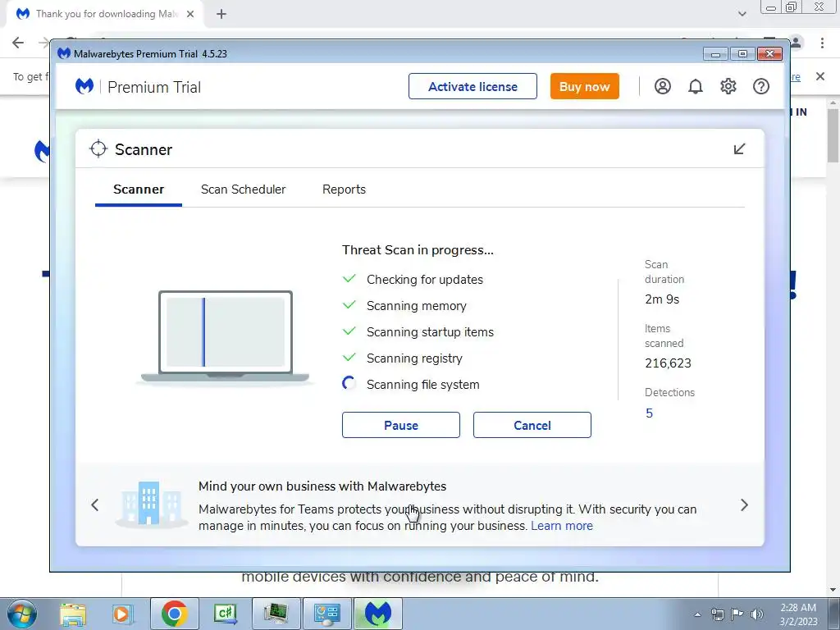Click the scan duration value 2m 9s

(662, 299)
